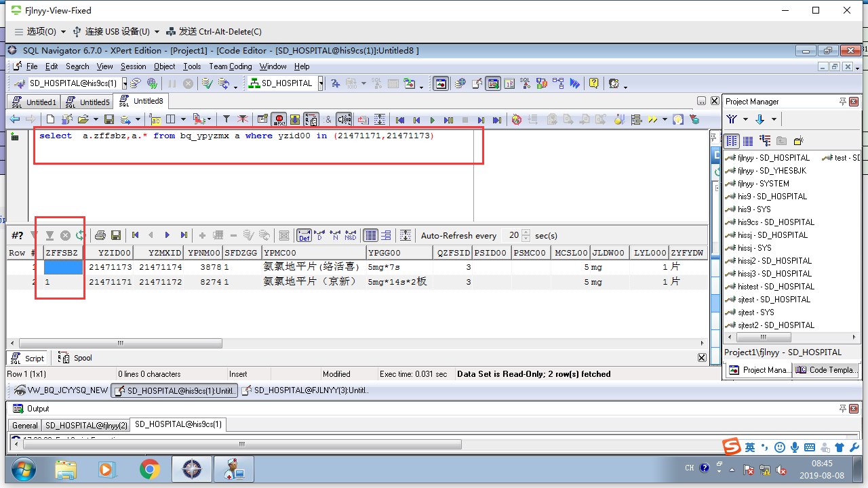Save the result grid data

[x=116, y=235]
